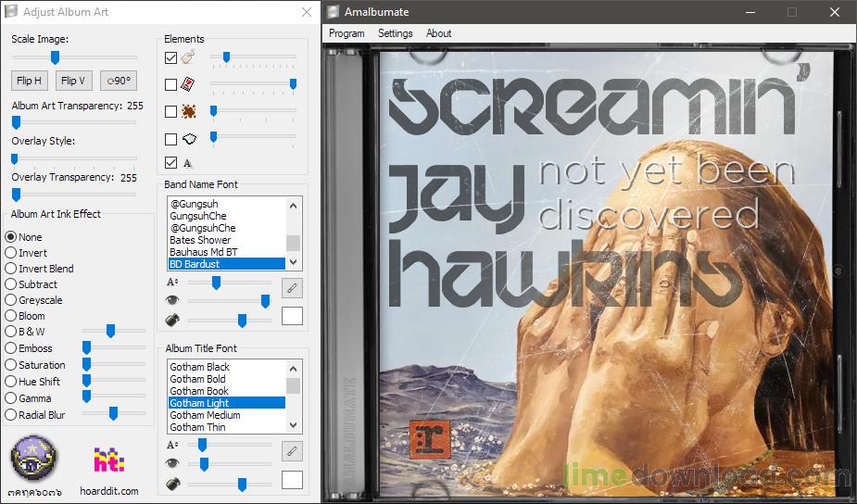Click the Overlay Style slider
Screen dimensions: 857x504
click(74, 158)
